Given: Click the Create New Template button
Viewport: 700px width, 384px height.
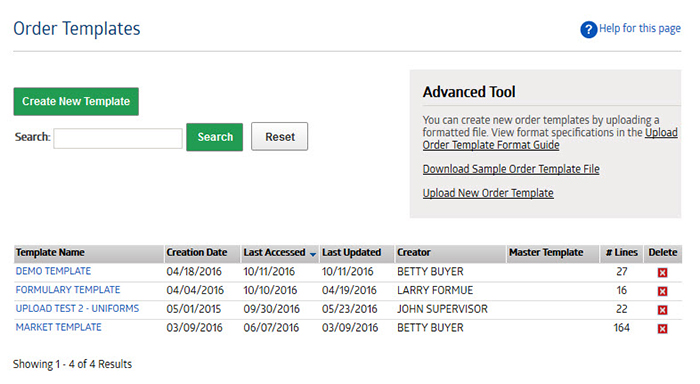Looking at the screenshot, I should [76, 101].
